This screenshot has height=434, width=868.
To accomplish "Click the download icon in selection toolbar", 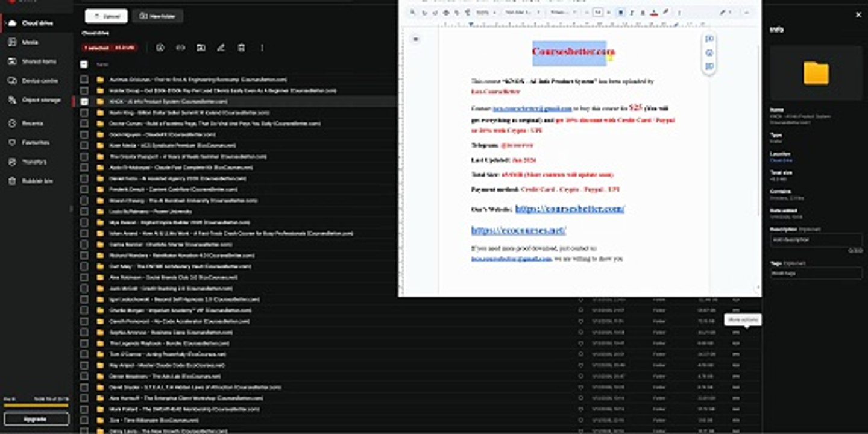I will point(160,48).
